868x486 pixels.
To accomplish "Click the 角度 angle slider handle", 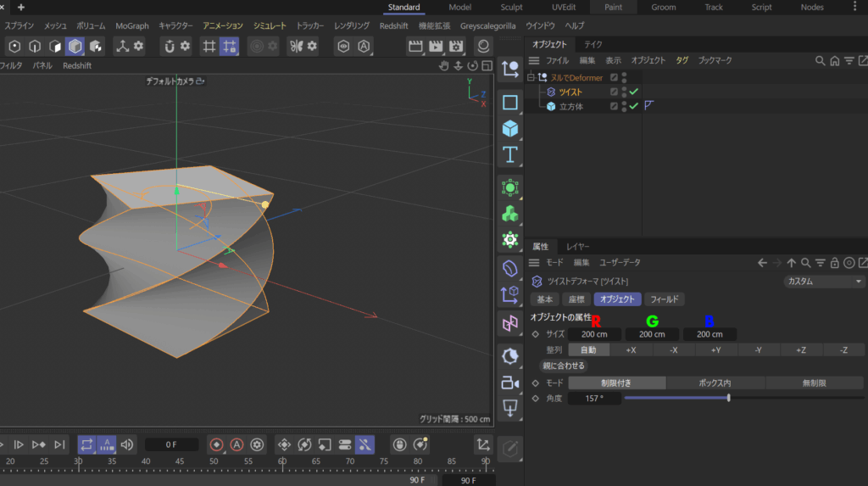I will pyautogui.click(x=728, y=398).
